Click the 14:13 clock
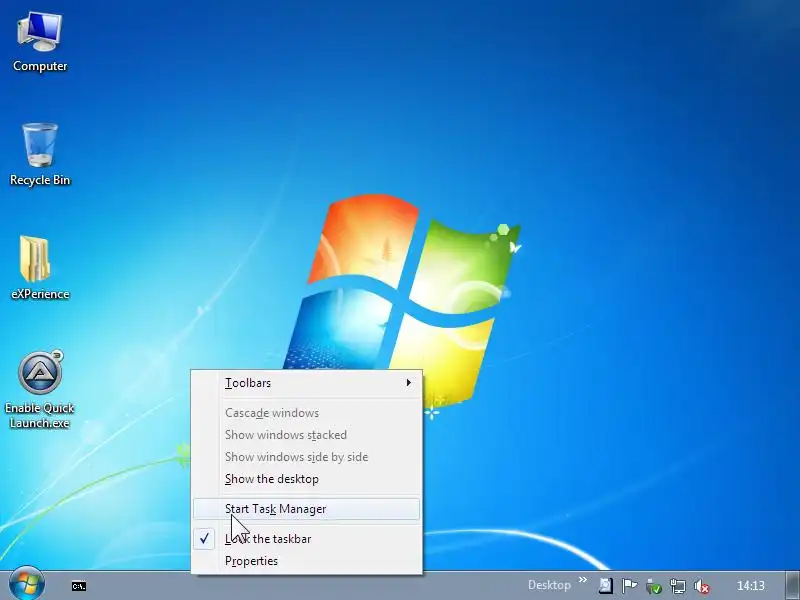This screenshot has height=600, width=800. [751, 586]
